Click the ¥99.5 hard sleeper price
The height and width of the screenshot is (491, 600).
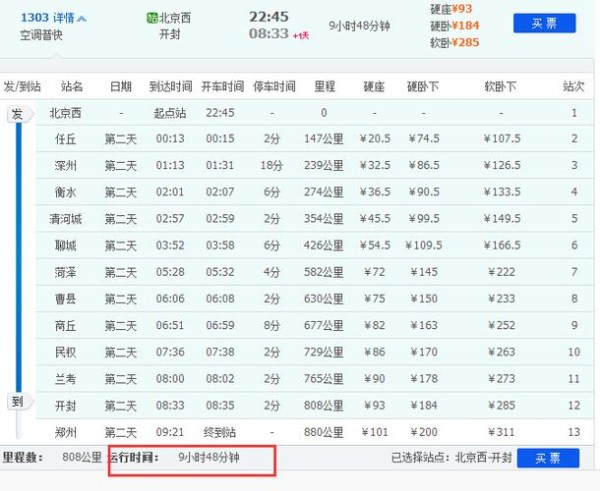424,219
